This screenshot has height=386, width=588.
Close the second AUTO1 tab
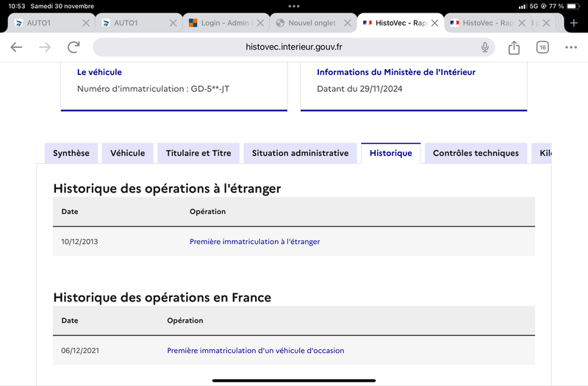tap(173, 23)
